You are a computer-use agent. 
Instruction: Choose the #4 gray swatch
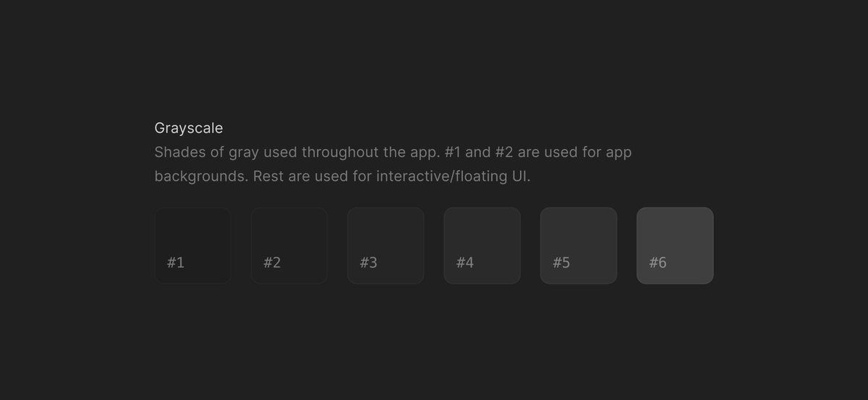click(482, 246)
